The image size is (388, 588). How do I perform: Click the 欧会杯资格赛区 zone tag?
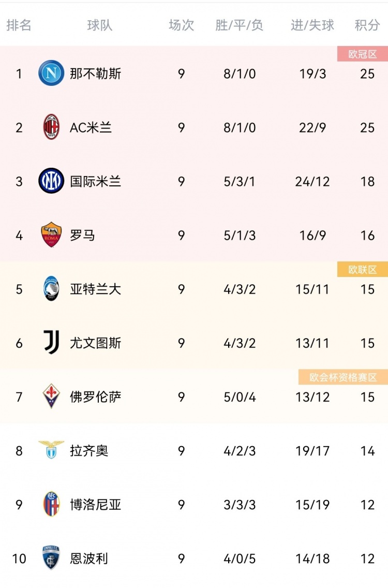343,377
